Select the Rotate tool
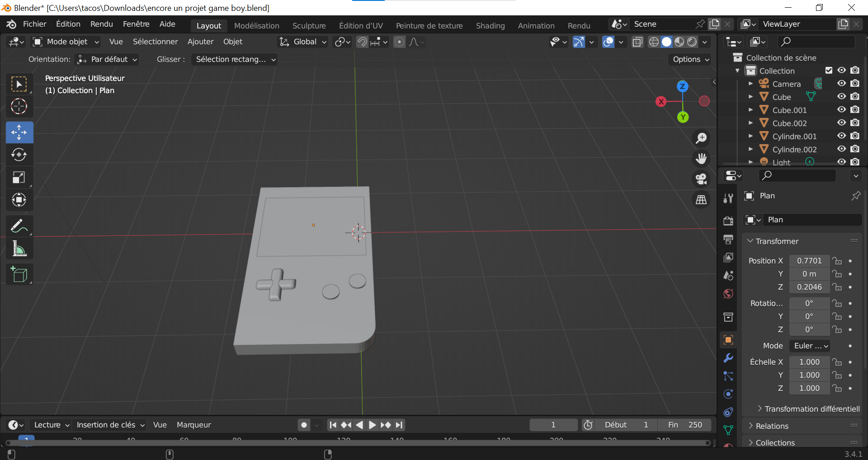The image size is (868, 460). click(19, 155)
